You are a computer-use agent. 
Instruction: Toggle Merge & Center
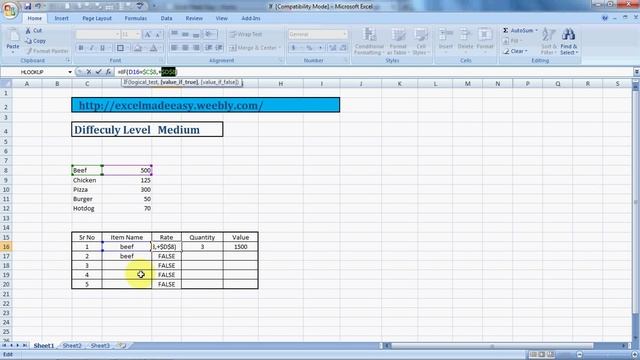point(255,48)
